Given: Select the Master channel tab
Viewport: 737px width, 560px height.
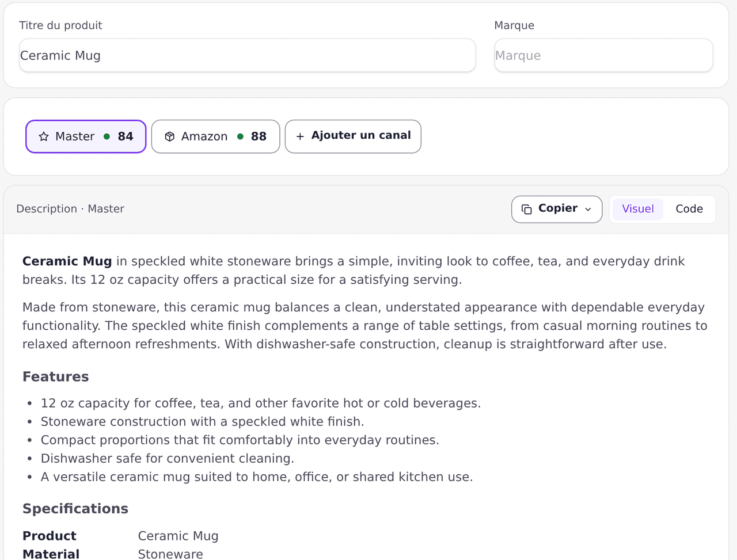Looking at the screenshot, I should click(x=86, y=136).
